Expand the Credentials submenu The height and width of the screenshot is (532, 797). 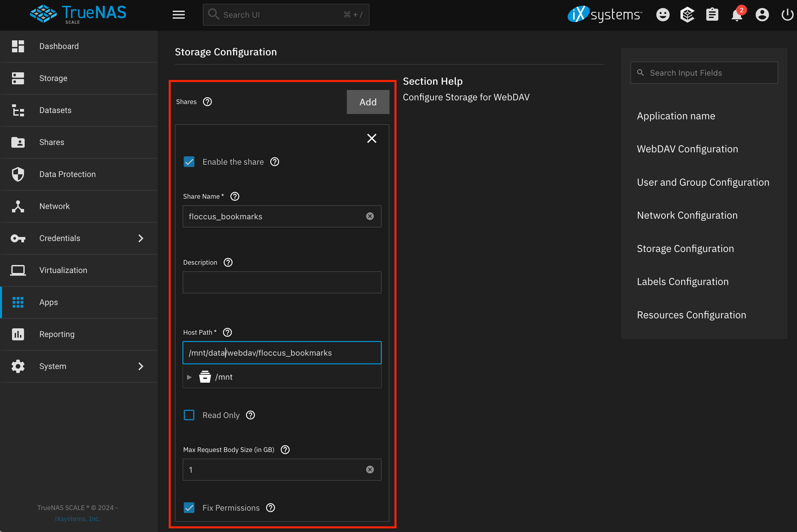141,238
